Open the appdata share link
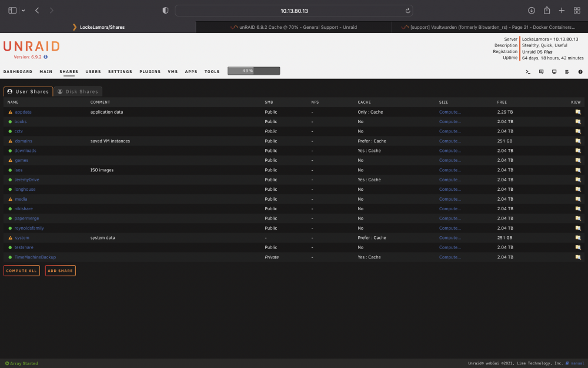Viewport: 588px width, 368px height. point(24,112)
